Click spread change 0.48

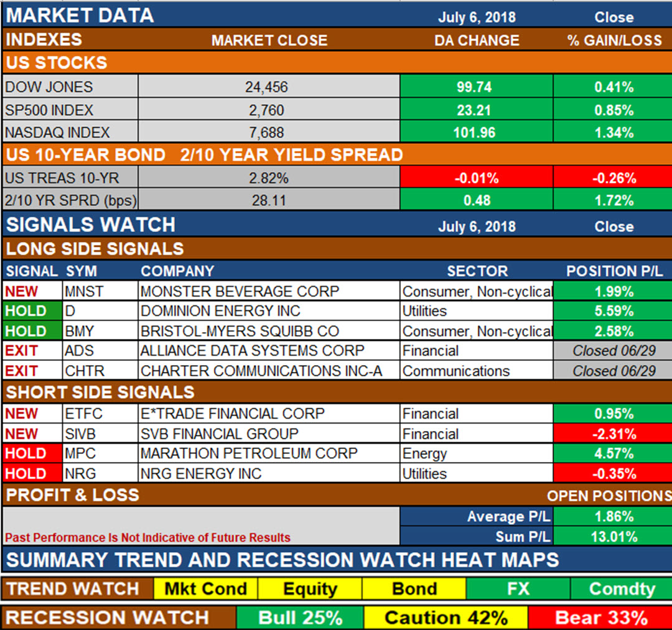(x=477, y=200)
